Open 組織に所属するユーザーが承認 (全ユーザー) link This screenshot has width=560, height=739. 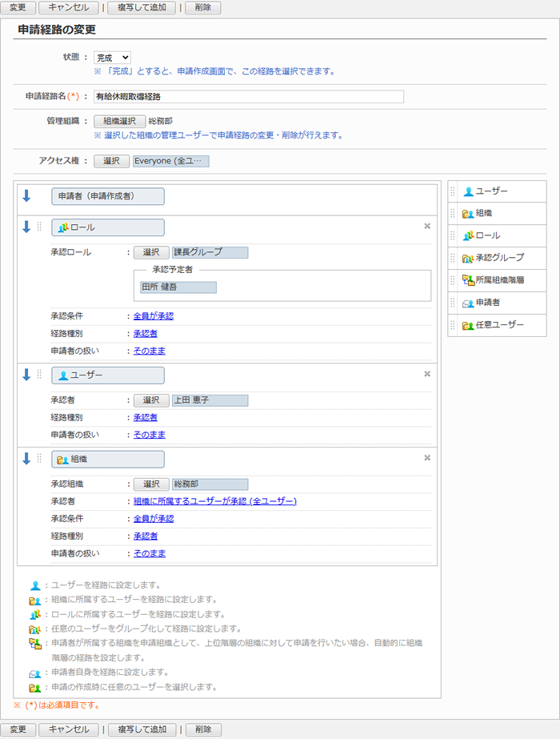(215, 501)
